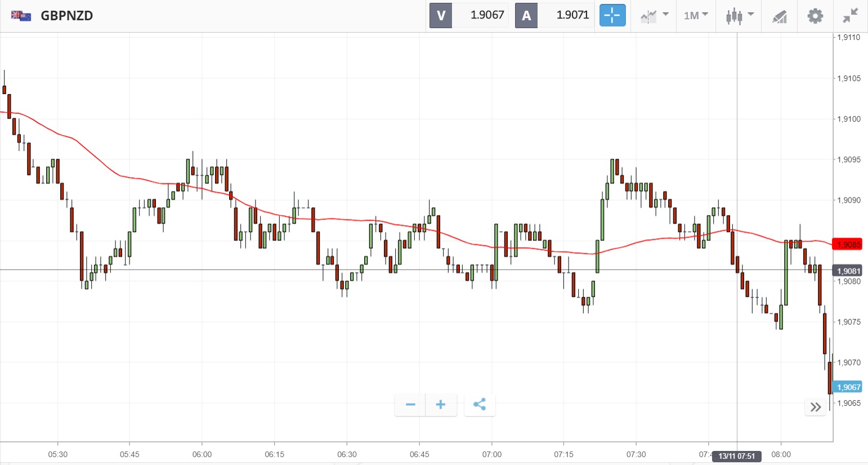Viewport: 868px width, 465px height.
Task: Click the V sell button
Action: (x=441, y=15)
